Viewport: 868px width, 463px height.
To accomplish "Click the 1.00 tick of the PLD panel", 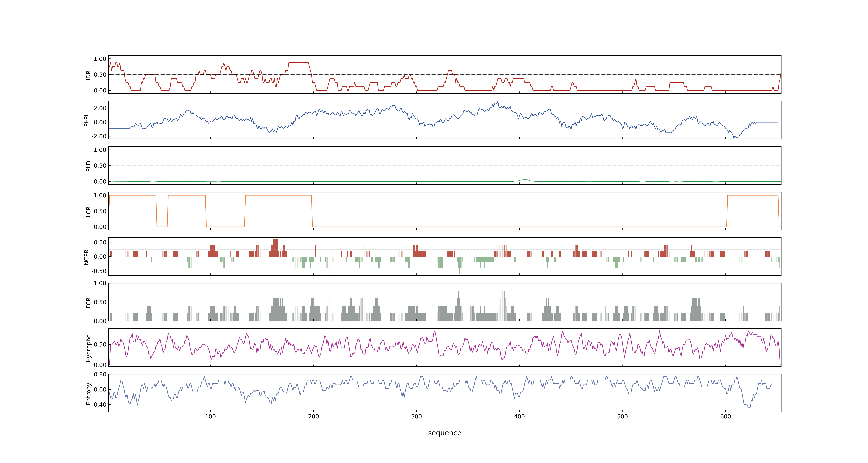I will coord(100,150).
